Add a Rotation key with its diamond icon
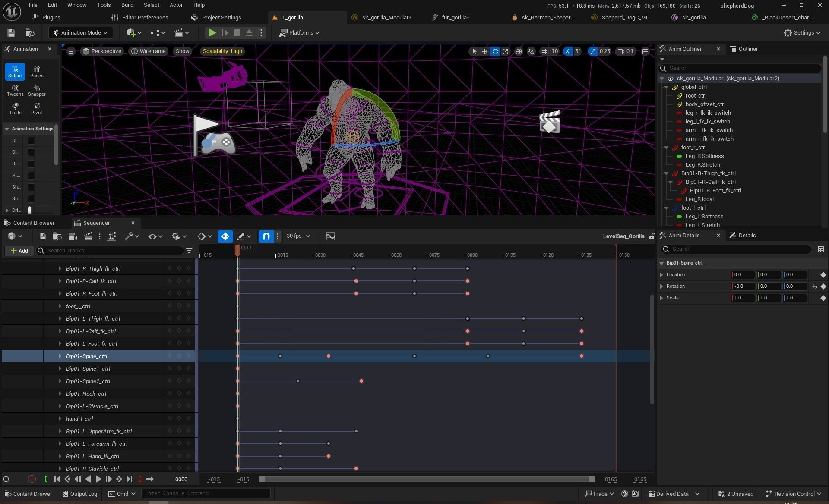829x504 pixels. [823, 287]
